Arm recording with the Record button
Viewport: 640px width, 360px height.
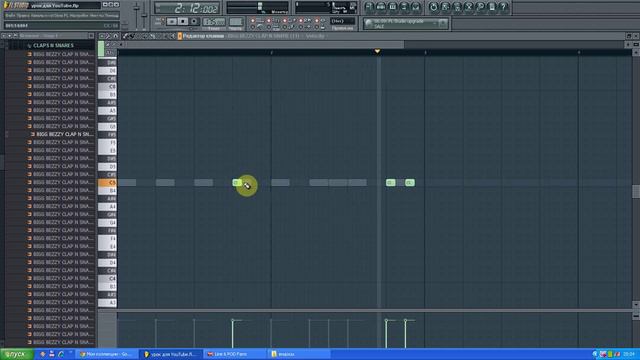pos(194,21)
